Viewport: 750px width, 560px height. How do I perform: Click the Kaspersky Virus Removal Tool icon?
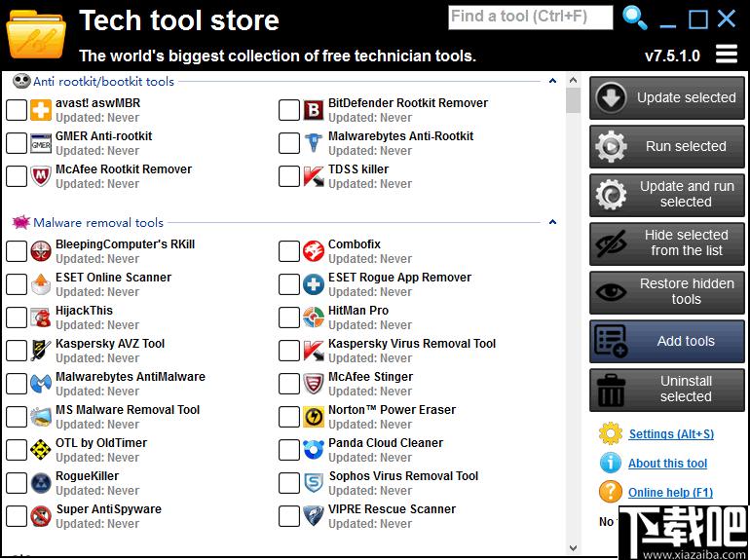coord(314,351)
